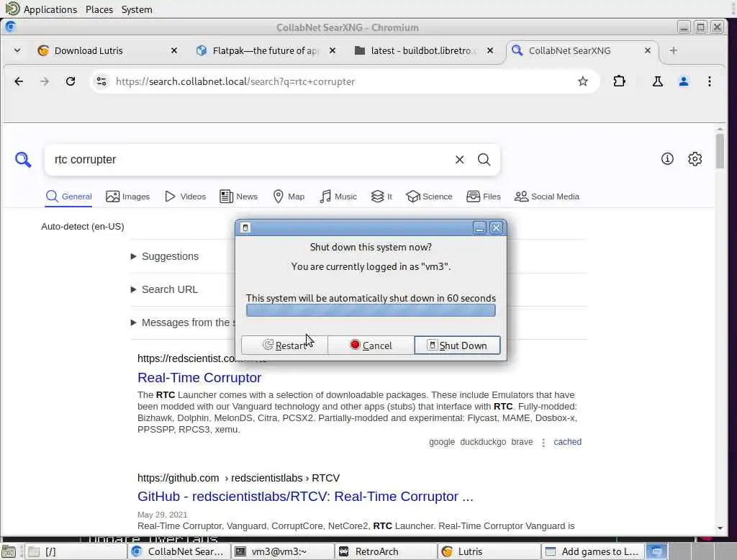Open Auto-detect (en-US) language selector
The width and height of the screenshot is (737, 560).
83,226
